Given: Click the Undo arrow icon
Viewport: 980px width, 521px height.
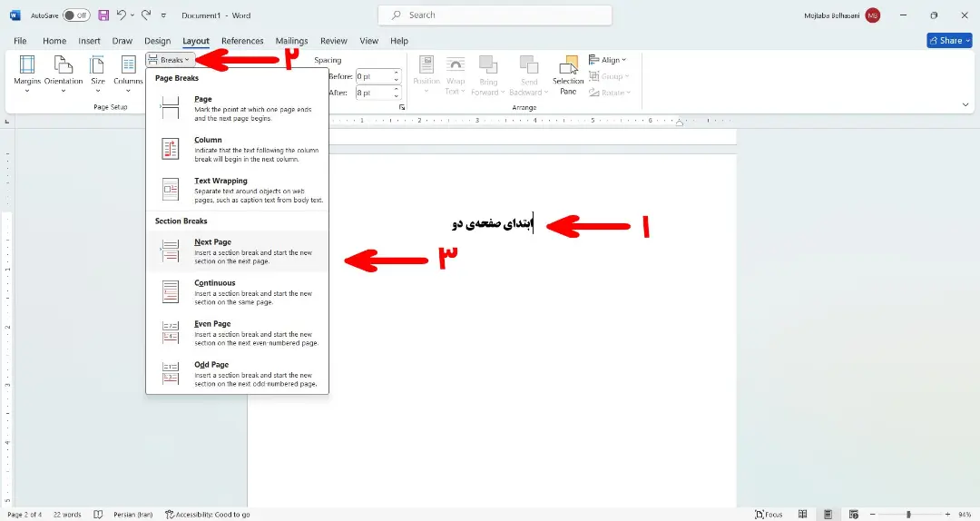Looking at the screenshot, I should pos(122,15).
